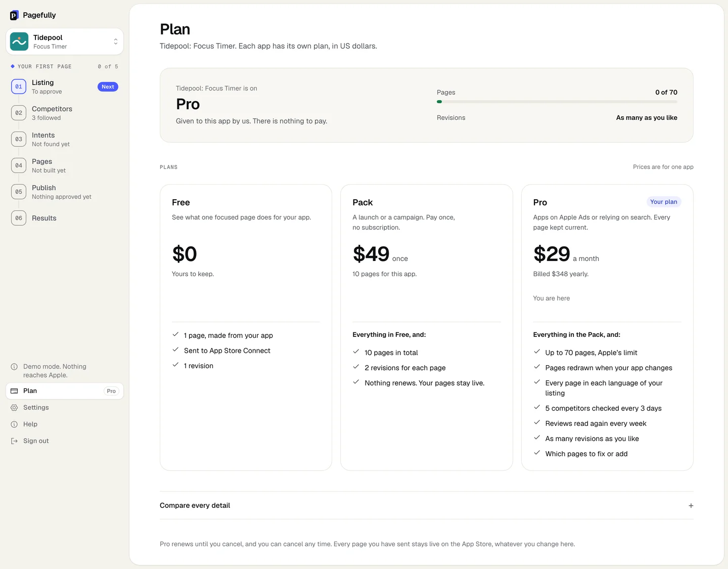Click "You are here" in Pro card
Image resolution: width=728 pixels, height=569 pixels.
click(x=551, y=298)
